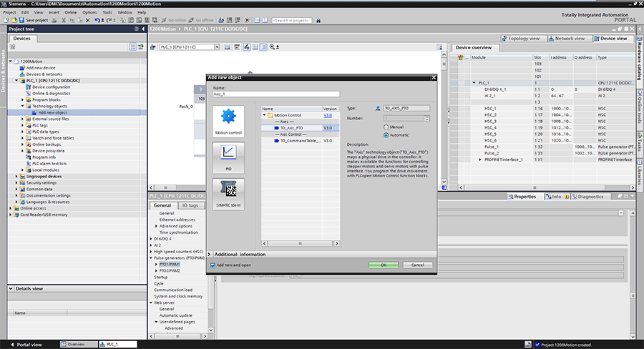The width and height of the screenshot is (644, 349).
Task: Open Portal view
Action: [x=26, y=345]
